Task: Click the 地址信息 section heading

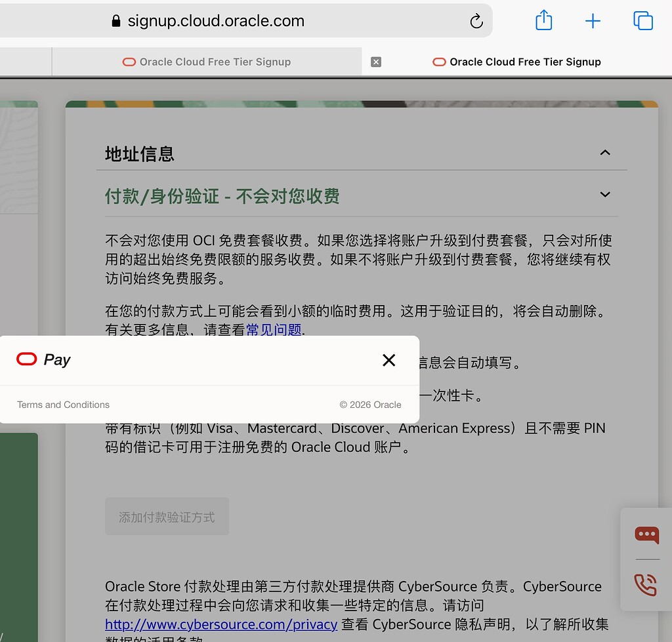Action: [x=139, y=153]
